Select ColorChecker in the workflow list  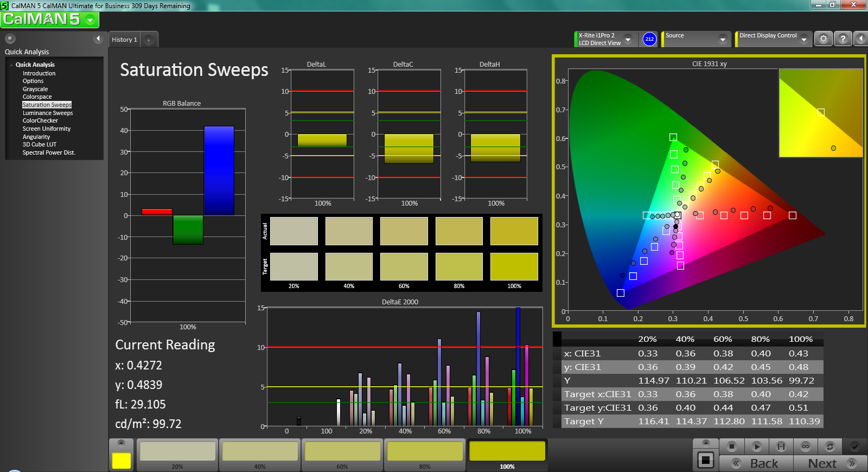click(40, 120)
